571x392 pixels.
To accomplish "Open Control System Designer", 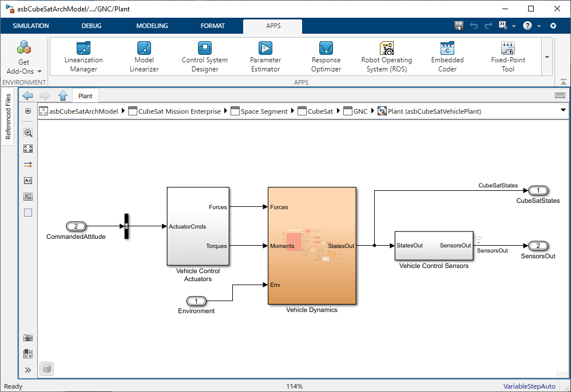I will point(205,57).
